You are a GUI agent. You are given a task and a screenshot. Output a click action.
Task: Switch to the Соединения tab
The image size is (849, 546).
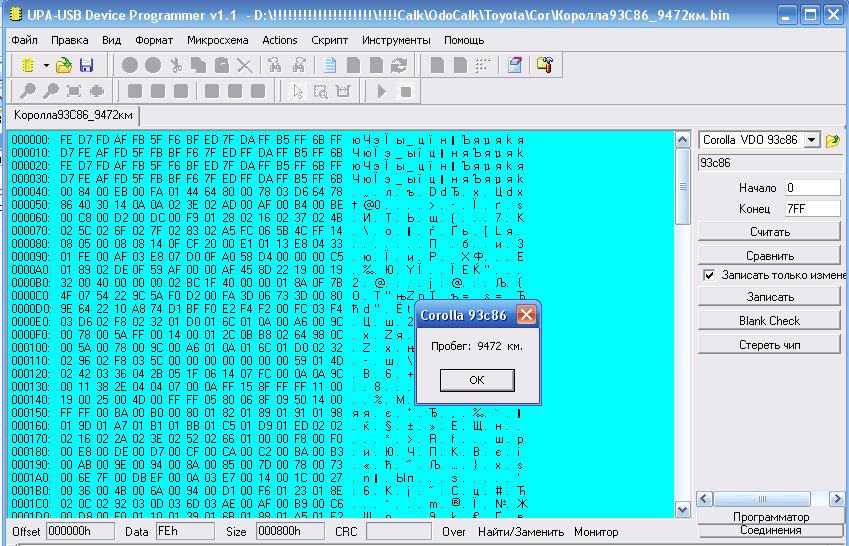[770, 530]
